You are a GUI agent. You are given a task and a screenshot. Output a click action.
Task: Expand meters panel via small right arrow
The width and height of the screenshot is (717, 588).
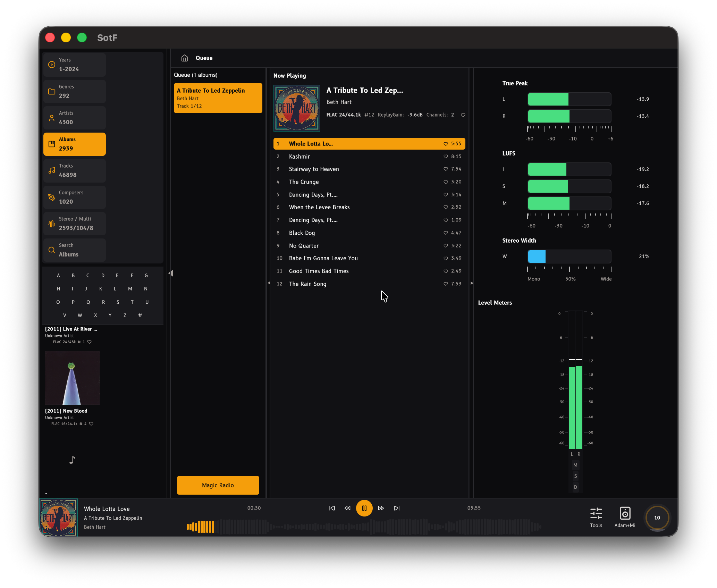[472, 283]
